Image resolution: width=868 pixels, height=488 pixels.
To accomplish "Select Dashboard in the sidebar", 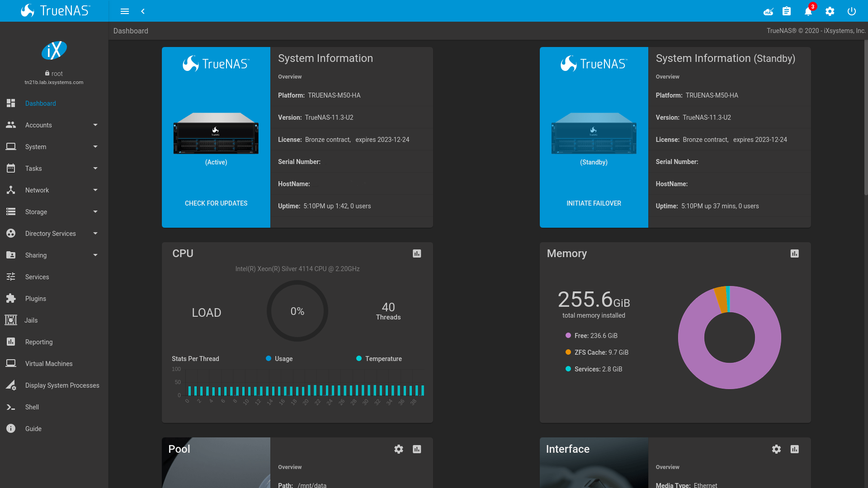I will pos(40,103).
